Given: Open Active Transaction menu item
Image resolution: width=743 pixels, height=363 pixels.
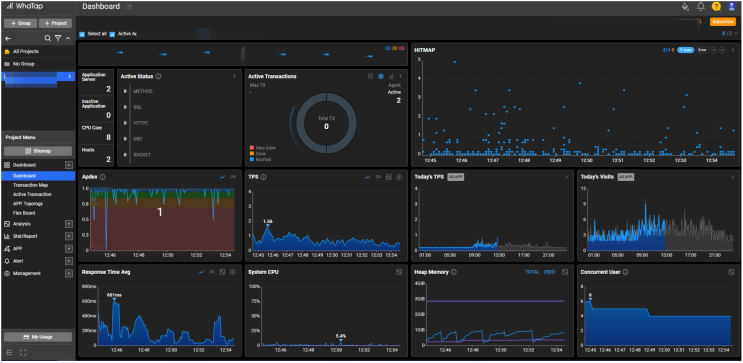Looking at the screenshot, I should (32, 194).
